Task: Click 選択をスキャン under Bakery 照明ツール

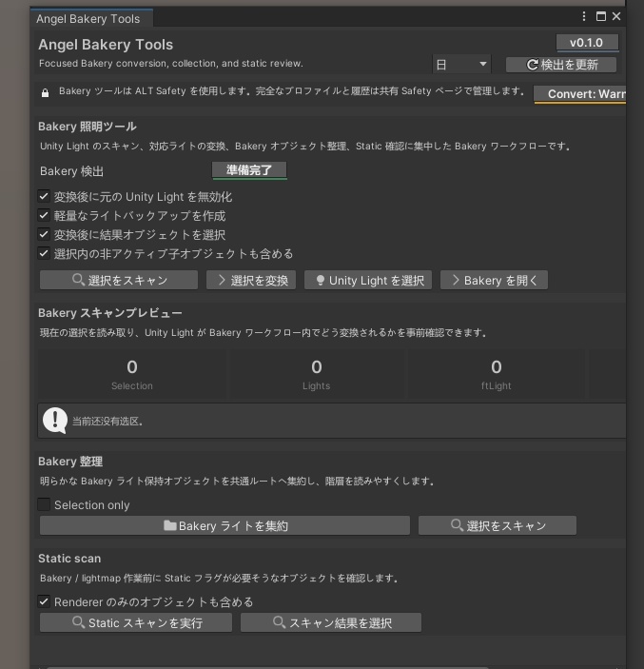Action: tap(119, 281)
